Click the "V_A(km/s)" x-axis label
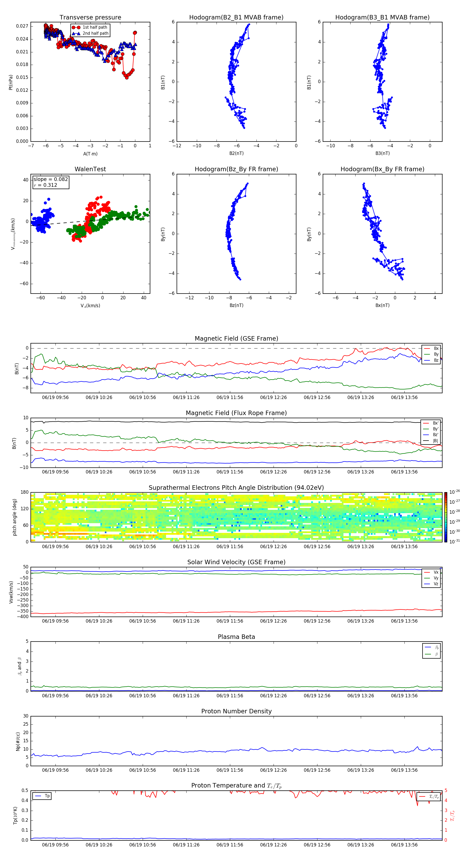Image resolution: width=473 pixels, height=868 pixels. tap(90, 306)
